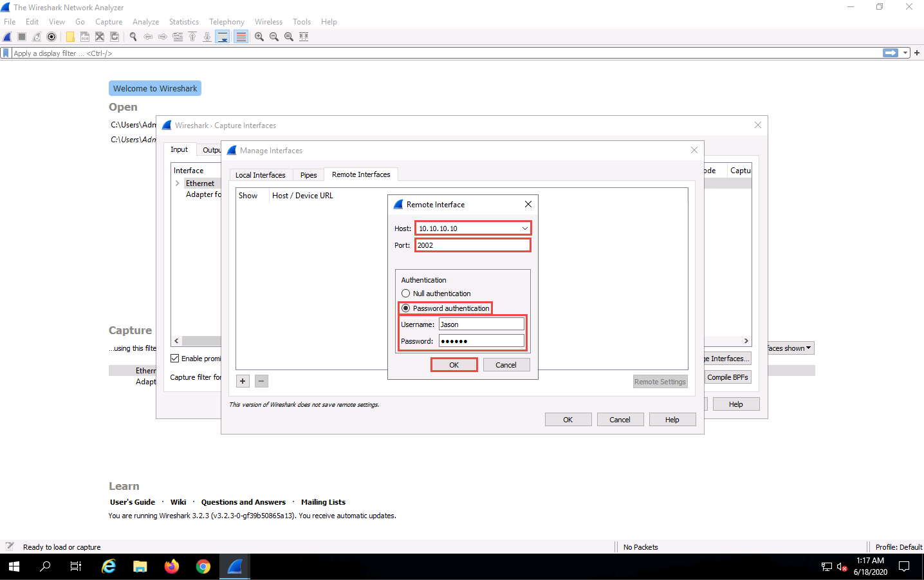Click restart current capture icon
This screenshot has width=924, height=580.
coord(37,37)
